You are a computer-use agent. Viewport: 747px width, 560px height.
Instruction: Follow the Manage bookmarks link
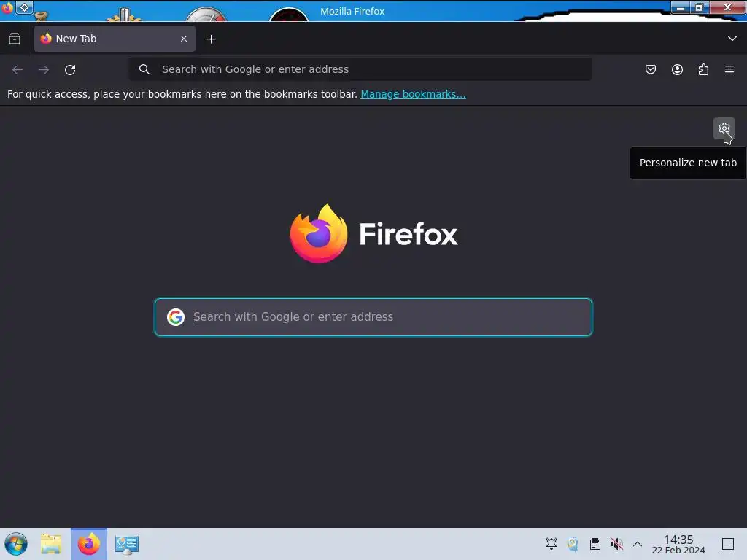click(x=413, y=94)
